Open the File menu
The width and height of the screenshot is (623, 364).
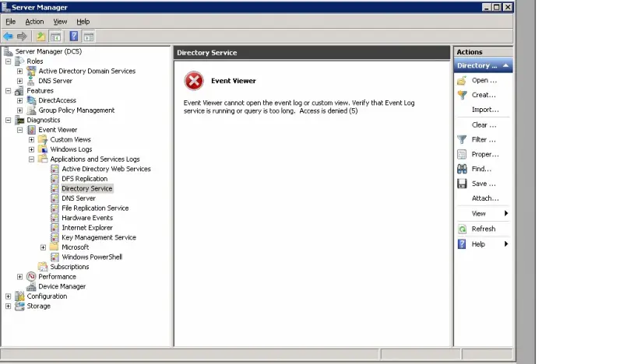(x=11, y=22)
